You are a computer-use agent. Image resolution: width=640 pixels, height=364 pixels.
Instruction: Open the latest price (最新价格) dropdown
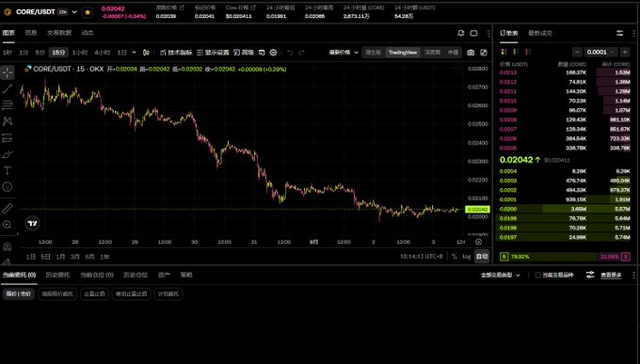[x=344, y=53]
